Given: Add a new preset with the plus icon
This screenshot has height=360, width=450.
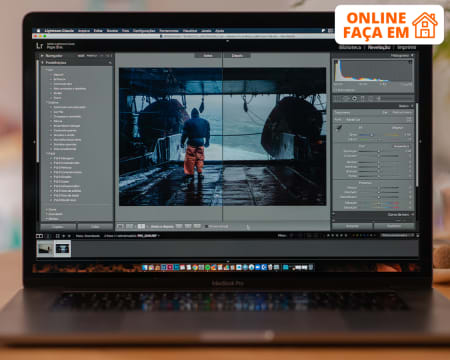Looking at the screenshot, I should (110, 62).
